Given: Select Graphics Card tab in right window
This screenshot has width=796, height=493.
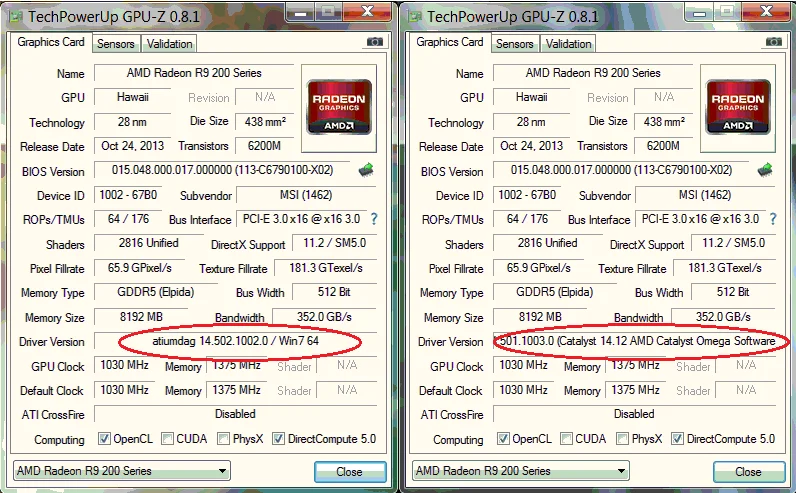Looking at the screenshot, I should click(450, 42).
